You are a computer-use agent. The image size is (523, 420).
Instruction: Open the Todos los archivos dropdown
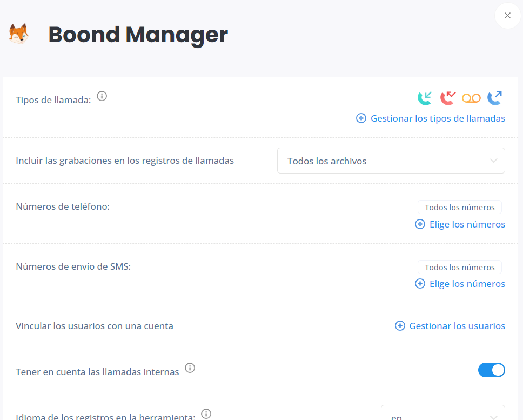tap(391, 161)
